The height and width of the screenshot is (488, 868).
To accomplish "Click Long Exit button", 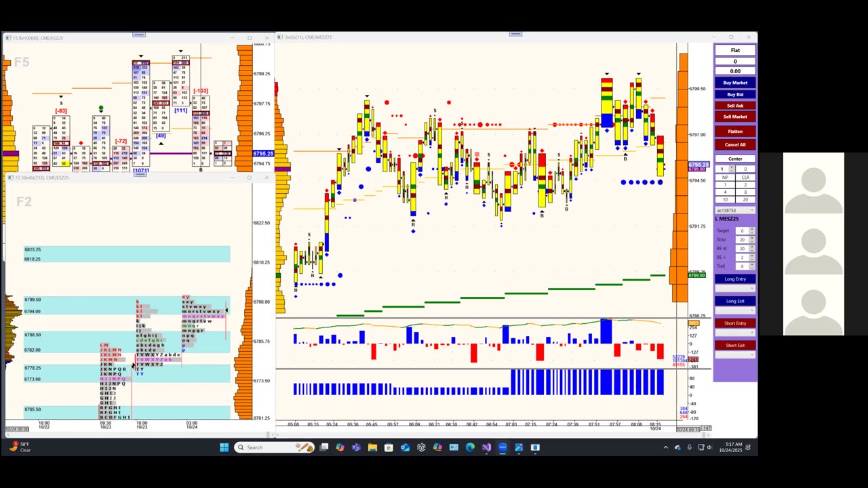I will (x=735, y=301).
